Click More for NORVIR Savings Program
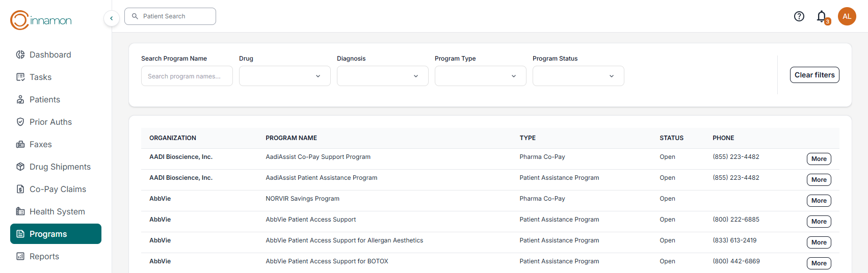 coord(819,201)
